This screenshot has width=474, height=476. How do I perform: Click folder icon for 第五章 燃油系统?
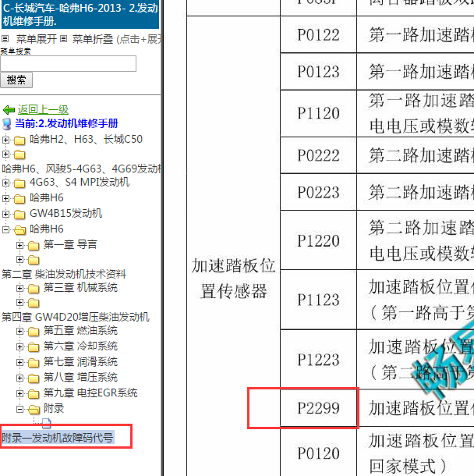coord(34,332)
